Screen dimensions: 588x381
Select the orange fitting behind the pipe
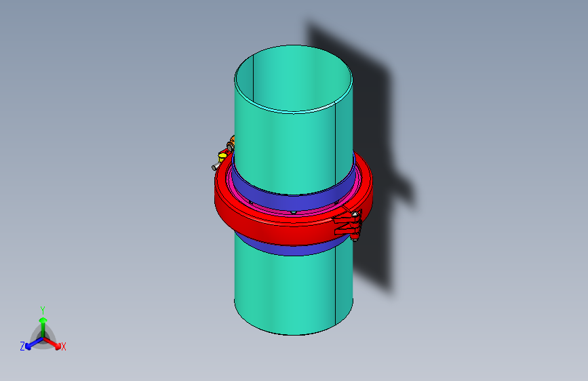pos(231,142)
